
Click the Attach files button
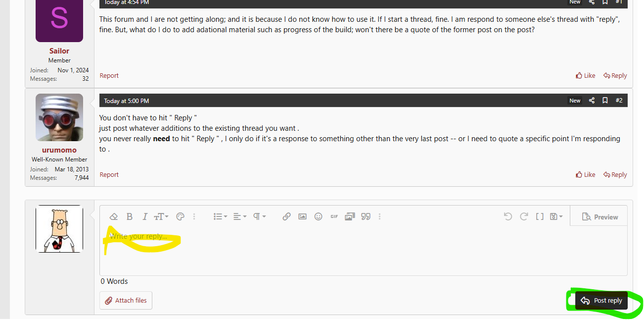coord(126,300)
